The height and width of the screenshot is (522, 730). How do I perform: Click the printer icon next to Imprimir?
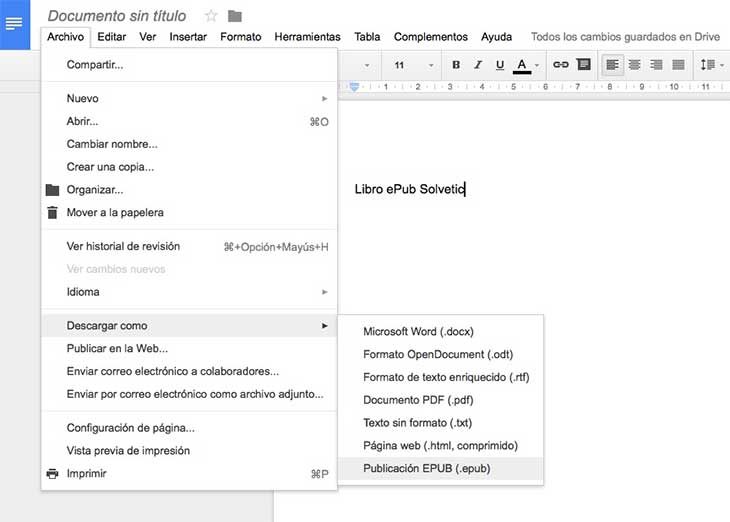point(52,474)
